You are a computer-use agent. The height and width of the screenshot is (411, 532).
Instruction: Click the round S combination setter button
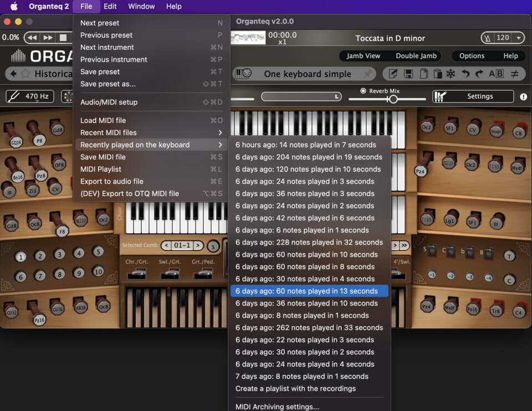[x=213, y=246]
